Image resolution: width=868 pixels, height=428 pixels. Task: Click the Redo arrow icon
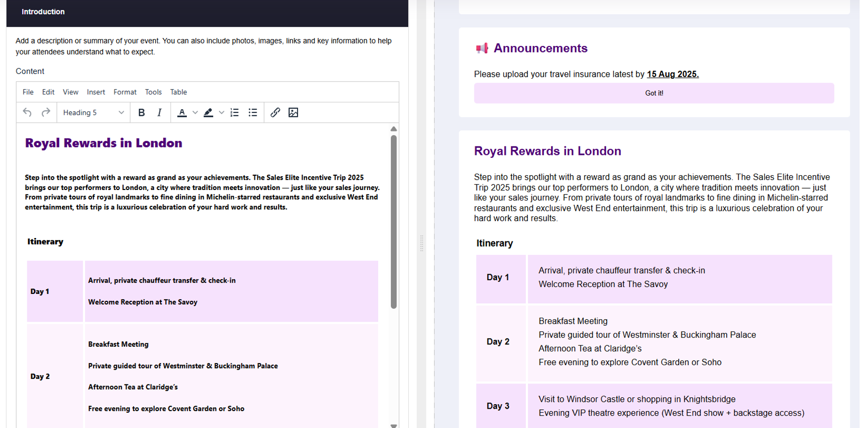click(46, 113)
